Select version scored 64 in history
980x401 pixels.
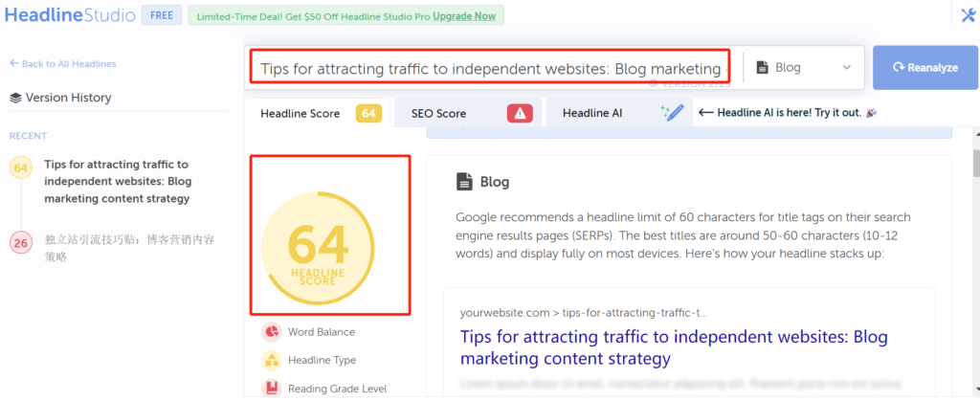click(115, 182)
